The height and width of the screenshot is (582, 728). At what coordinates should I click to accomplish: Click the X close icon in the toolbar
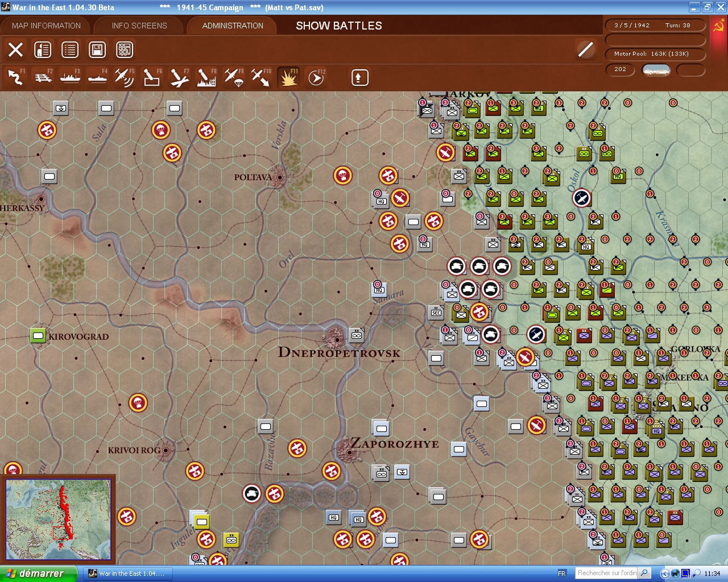point(16,50)
